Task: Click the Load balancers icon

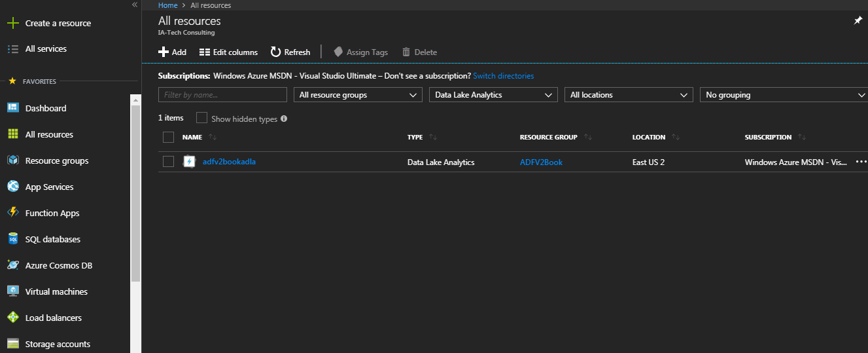Action: coord(12,318)
